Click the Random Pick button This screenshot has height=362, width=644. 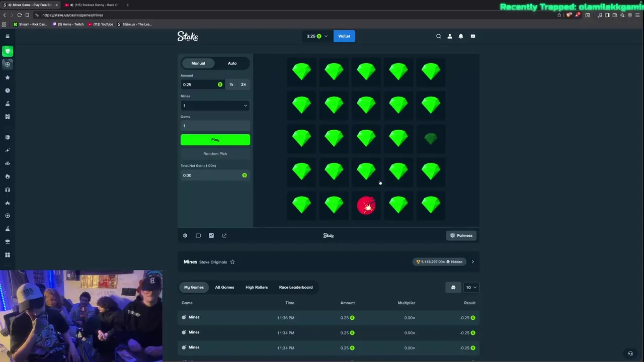[215, 154]
